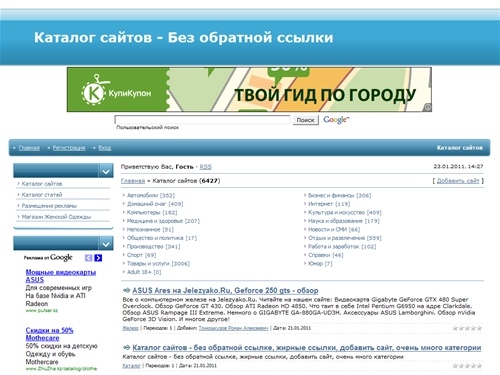500x375 pixels.
Task: Open sidebar item Каталог статей
Action: 42,195
